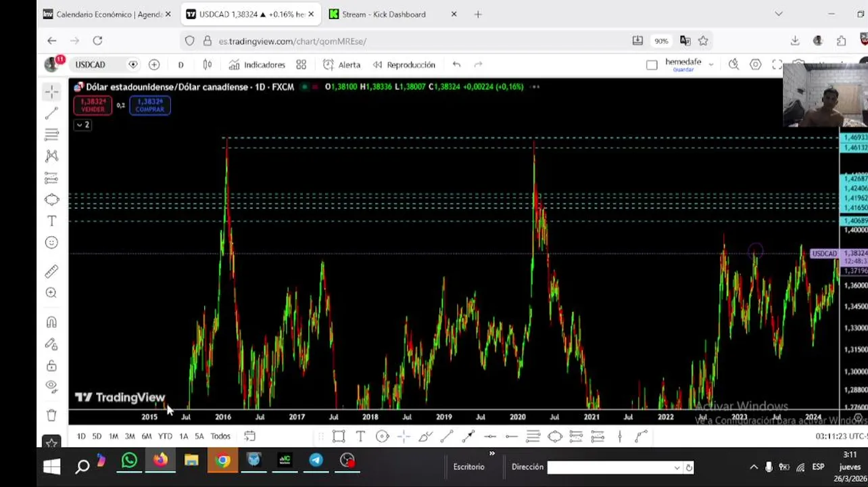Image resolution: width=868 pixels, height=487 pixels.
Task: Open browser extensions puzzle icon
Action: click(x=841, y=41)
